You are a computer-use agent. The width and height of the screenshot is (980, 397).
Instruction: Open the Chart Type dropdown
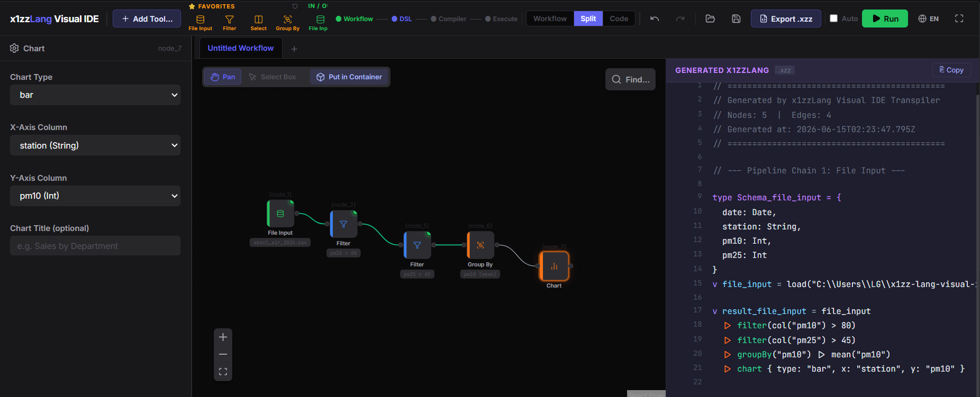[95, 95]
